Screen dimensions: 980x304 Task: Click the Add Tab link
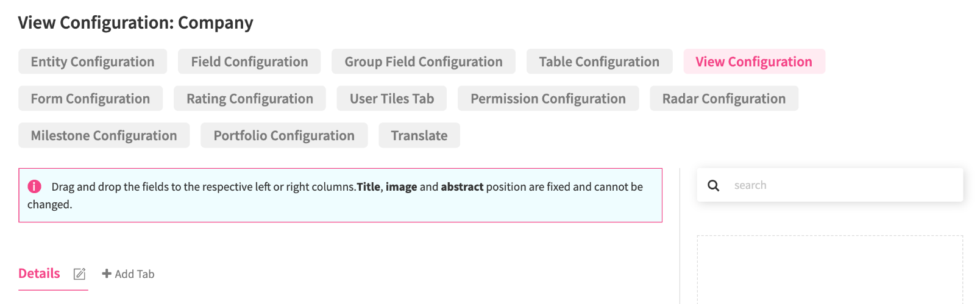coord(134,274)
